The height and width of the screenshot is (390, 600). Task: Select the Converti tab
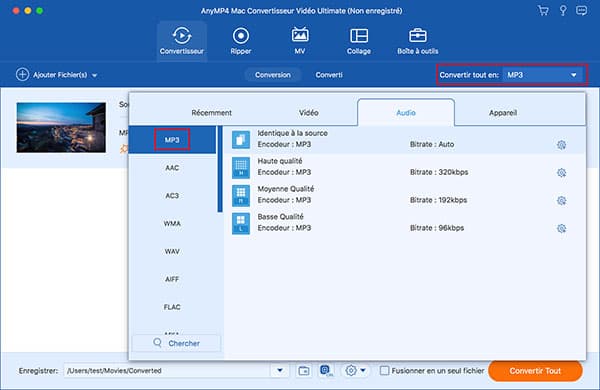tap(329, 75)
